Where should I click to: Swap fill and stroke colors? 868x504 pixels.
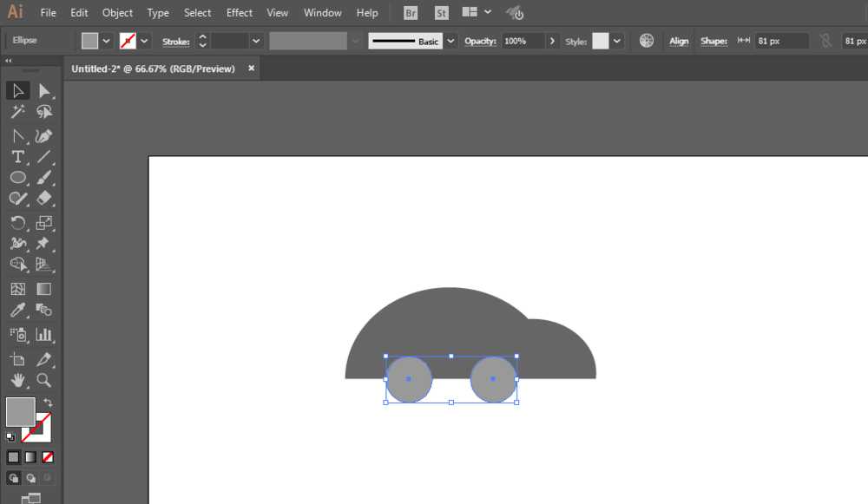click(x=48, y=403)
